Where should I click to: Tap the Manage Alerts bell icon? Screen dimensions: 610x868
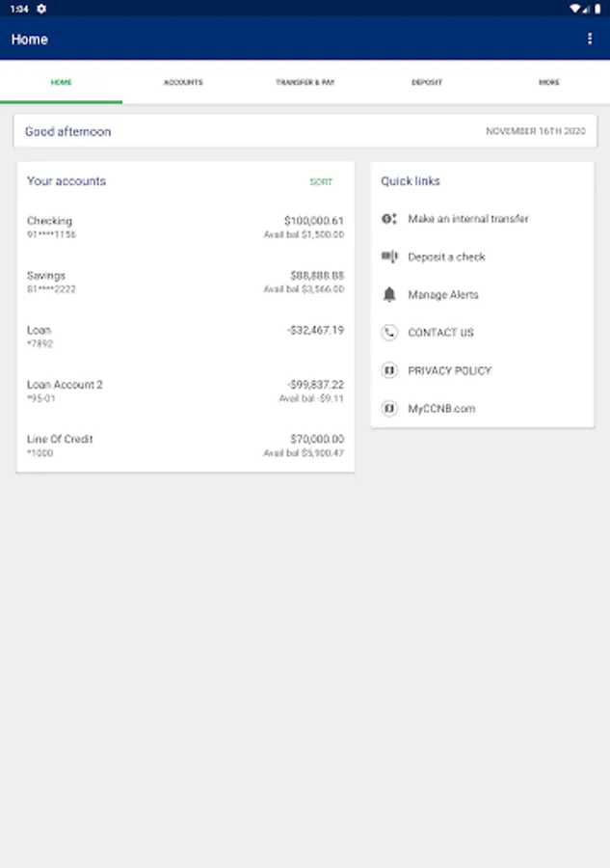tap(389, 294)
